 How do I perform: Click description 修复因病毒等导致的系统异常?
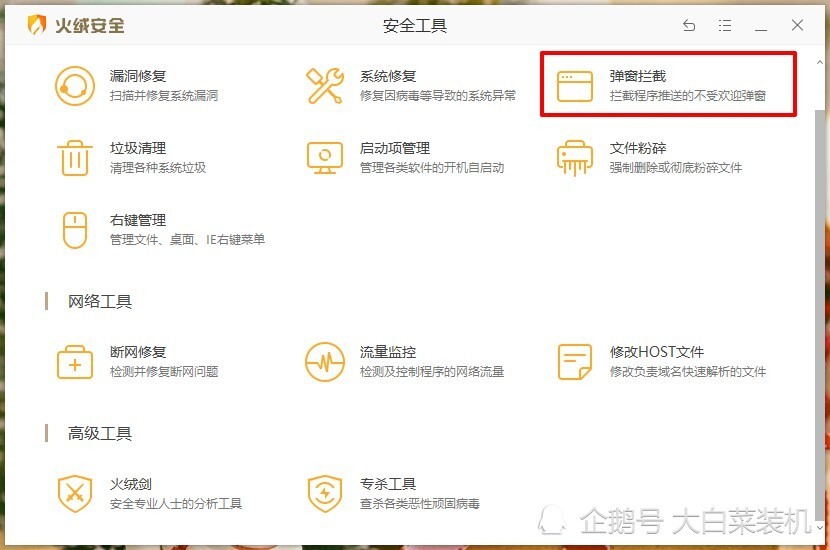click(438, 96)
